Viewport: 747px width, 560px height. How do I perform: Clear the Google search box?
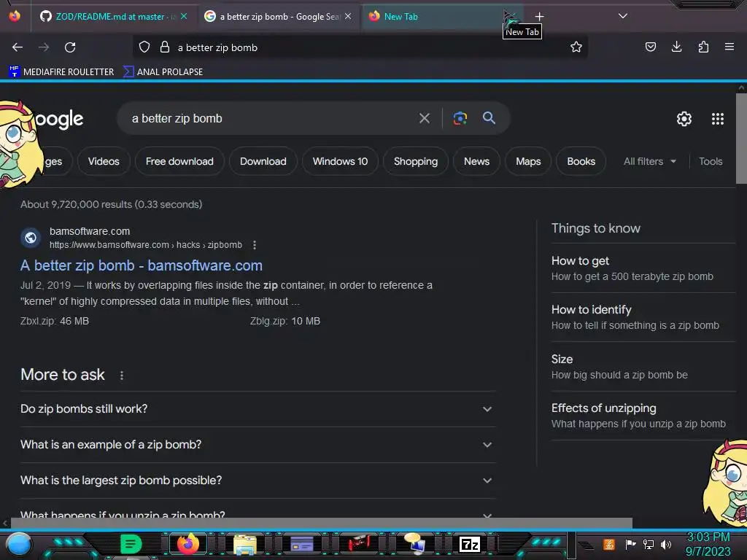pyautogui.click(x=425, y=118)
